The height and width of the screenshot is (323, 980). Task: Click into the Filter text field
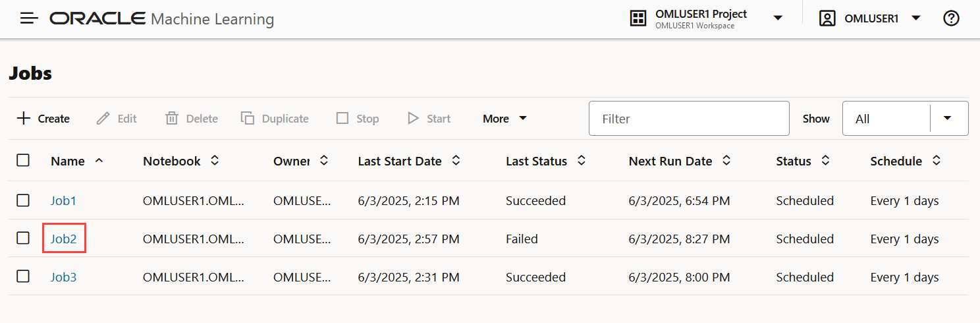click(688, 119)
